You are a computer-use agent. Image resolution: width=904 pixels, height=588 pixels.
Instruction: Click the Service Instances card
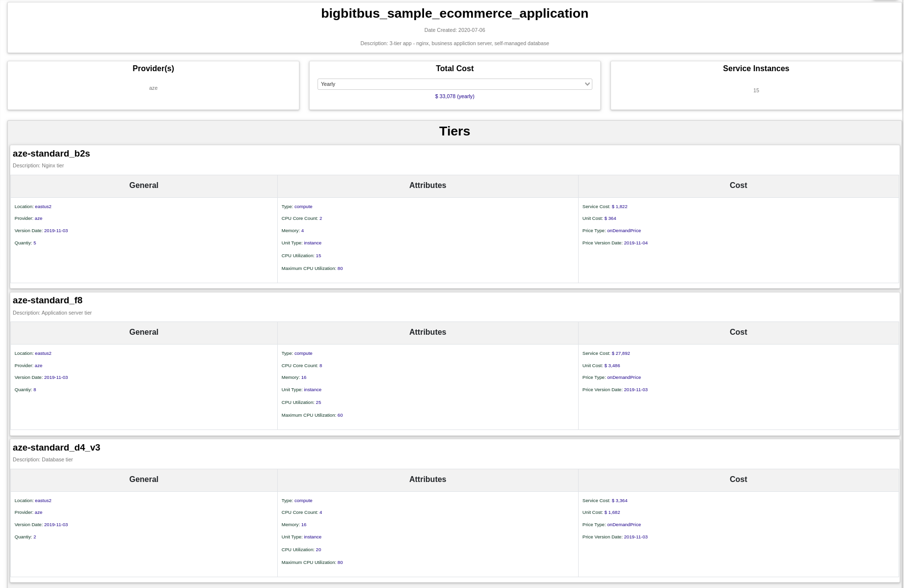tap(756, 85)
